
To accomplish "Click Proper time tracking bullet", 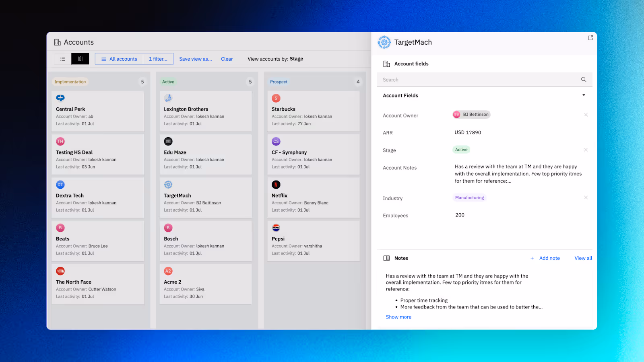I will click(424, 300).
